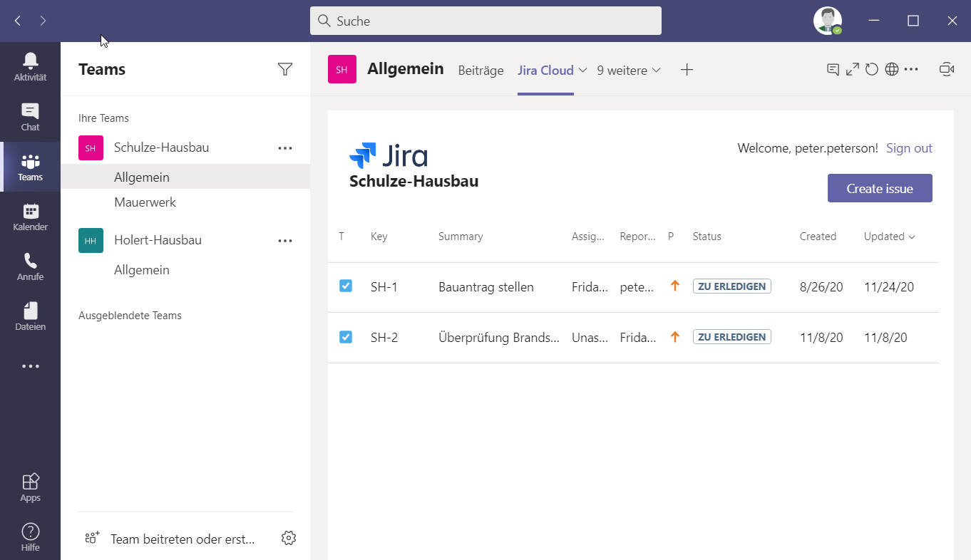Reload the Jira Cloud tab

pos(872,69)
